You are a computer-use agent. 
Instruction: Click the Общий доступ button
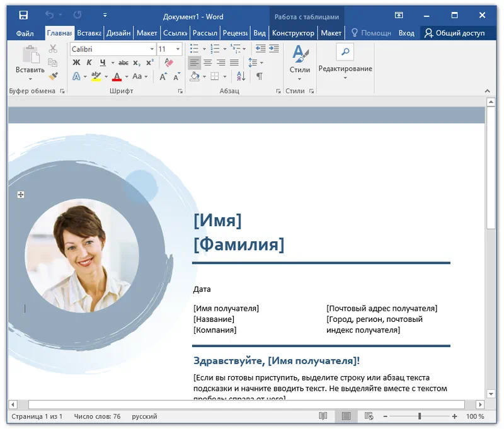point(454,33)
